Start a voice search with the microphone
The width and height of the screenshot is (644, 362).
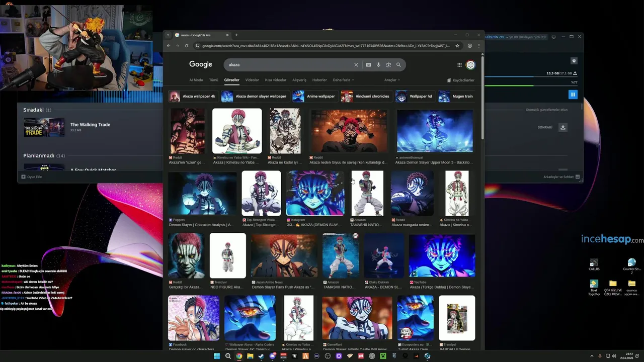[378, 65]
